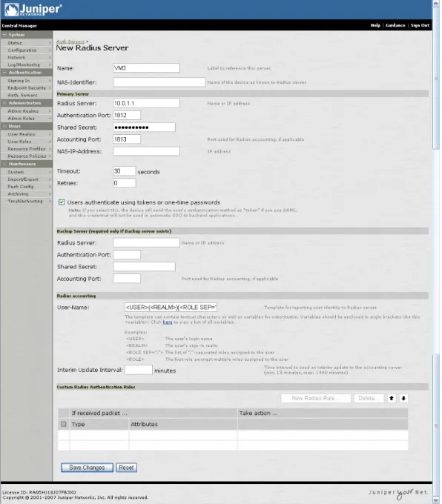Follow the Auth Servers breadcrumb link

click(x=70, y=42)
